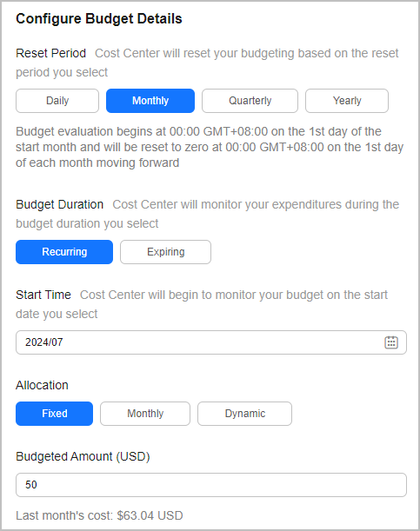Choose the Monthly reset period option
Image resolution: width=420 pixels, height=531 pixels.
tap(150, 101)
